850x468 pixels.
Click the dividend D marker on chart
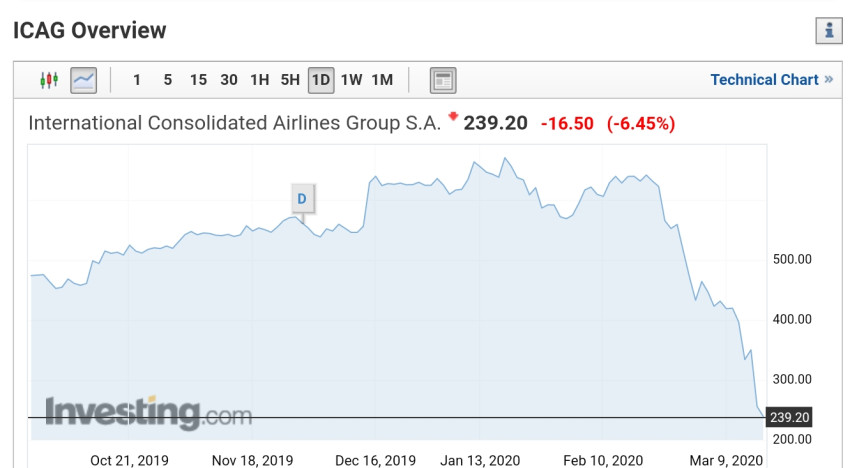[x=301, y=198]
